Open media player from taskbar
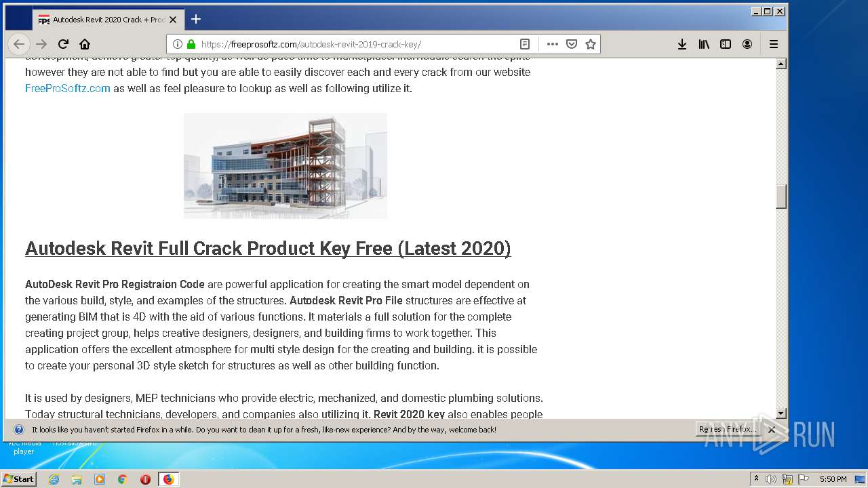 coord(100,479)
